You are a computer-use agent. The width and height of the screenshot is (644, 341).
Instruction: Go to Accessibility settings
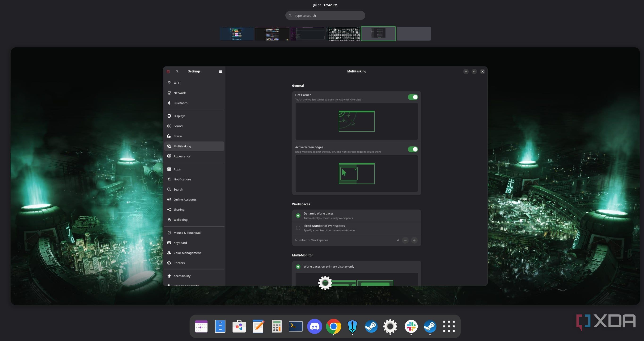click(x=194, y=276)
